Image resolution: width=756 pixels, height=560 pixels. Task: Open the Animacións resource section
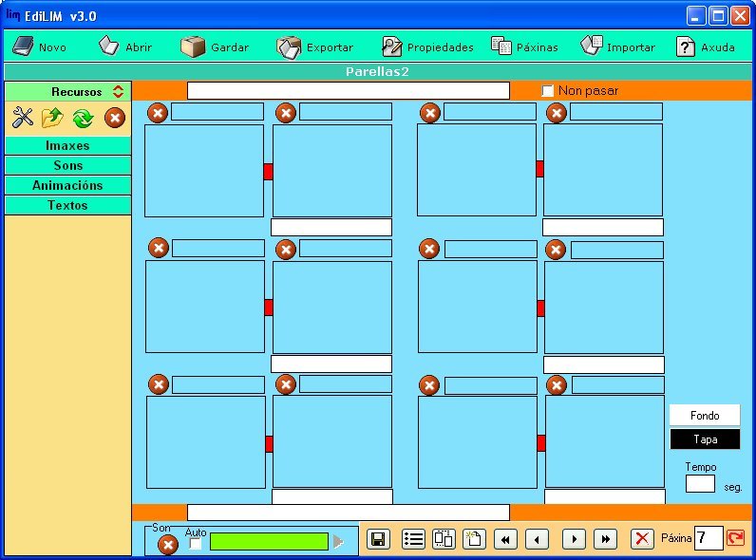[67, 186]
